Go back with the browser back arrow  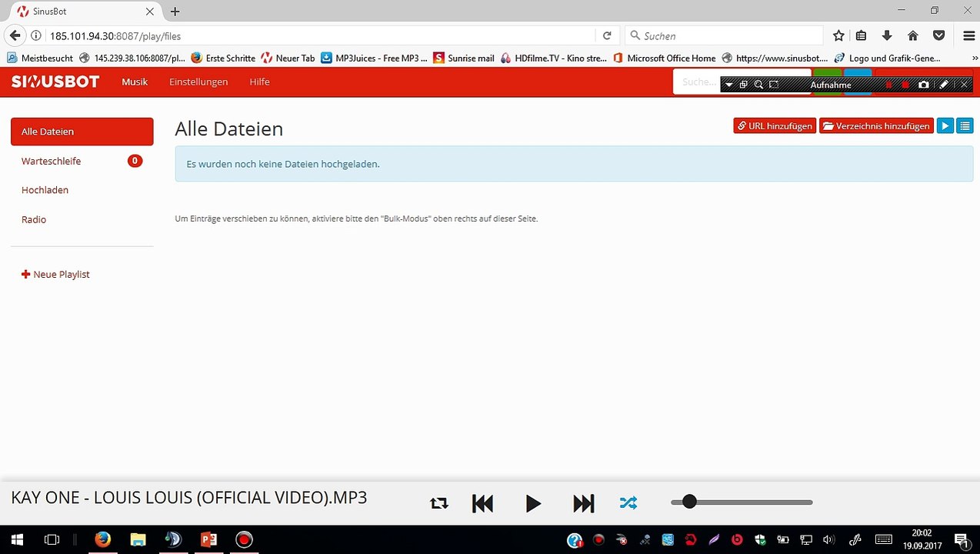point(15,35)
